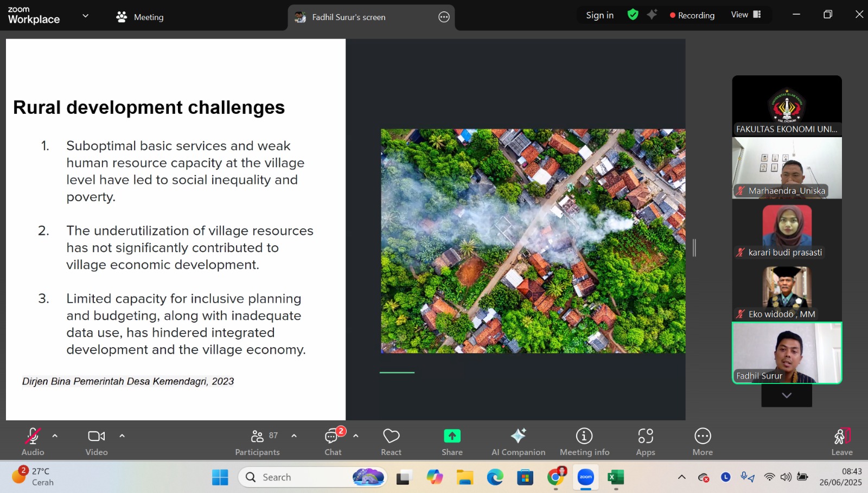Open the More options menu

point(703,441)
